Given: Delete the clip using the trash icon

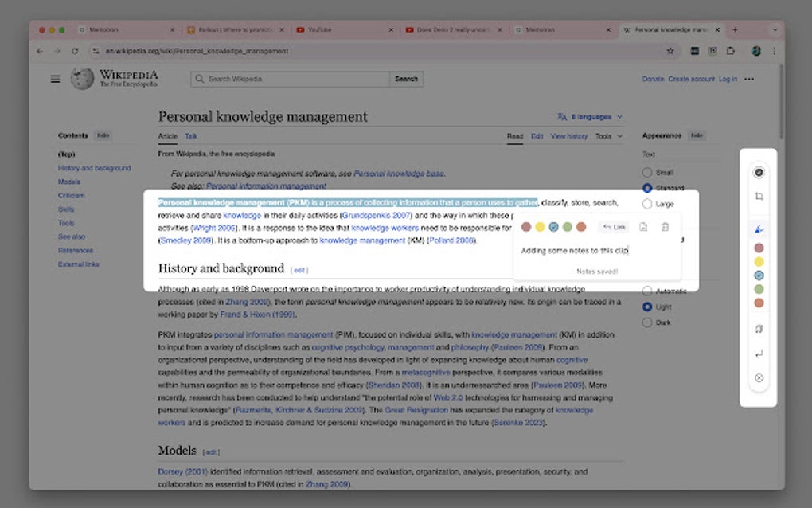Looking at the screenshot, I should click(x=666, y=227).
